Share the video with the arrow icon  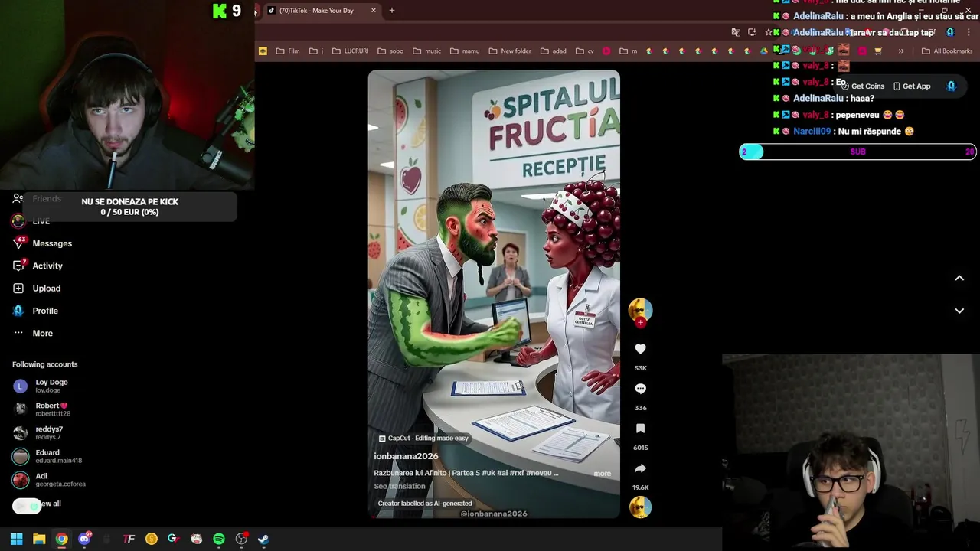tap(640, 468)
